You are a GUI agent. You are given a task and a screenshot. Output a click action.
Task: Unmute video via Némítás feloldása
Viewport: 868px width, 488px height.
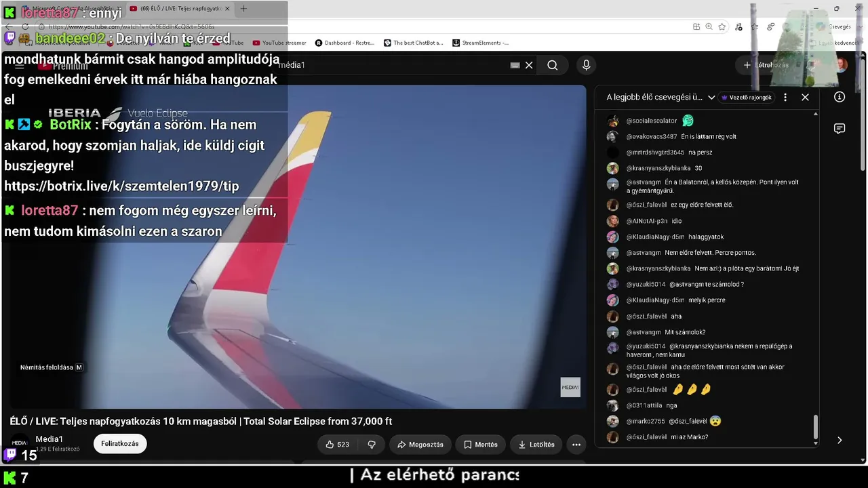52,367
